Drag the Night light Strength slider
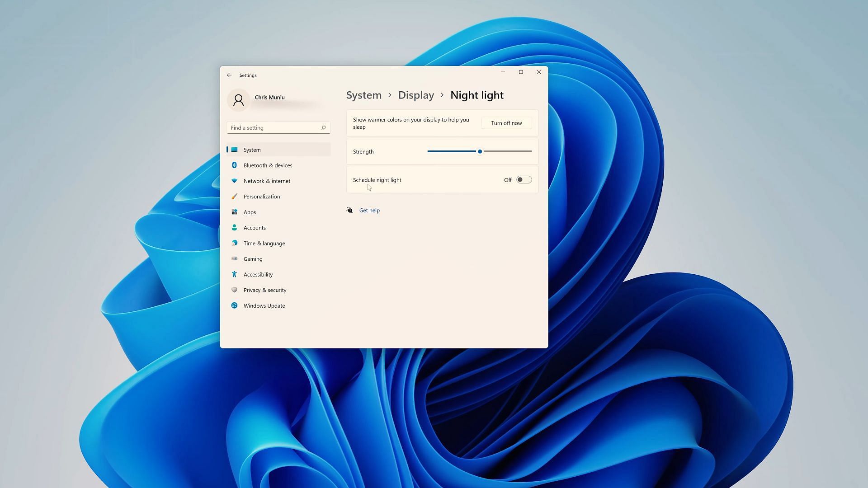Screen dimensions: 868x488 480,151
